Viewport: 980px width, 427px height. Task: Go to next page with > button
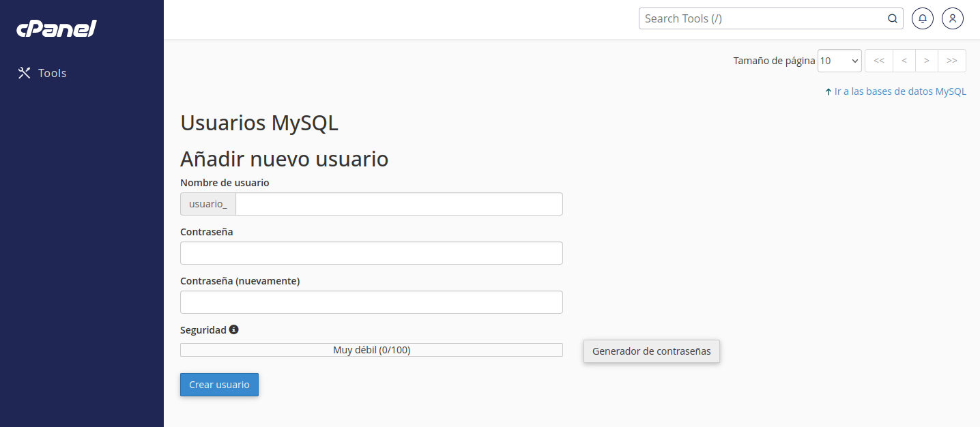pos(927,61)
